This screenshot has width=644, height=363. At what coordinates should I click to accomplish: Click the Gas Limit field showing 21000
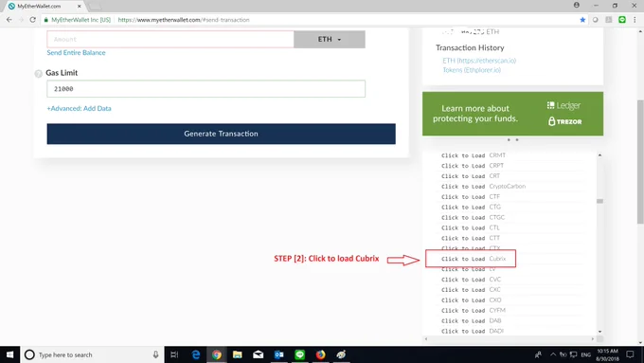click(x=206, y=89)
